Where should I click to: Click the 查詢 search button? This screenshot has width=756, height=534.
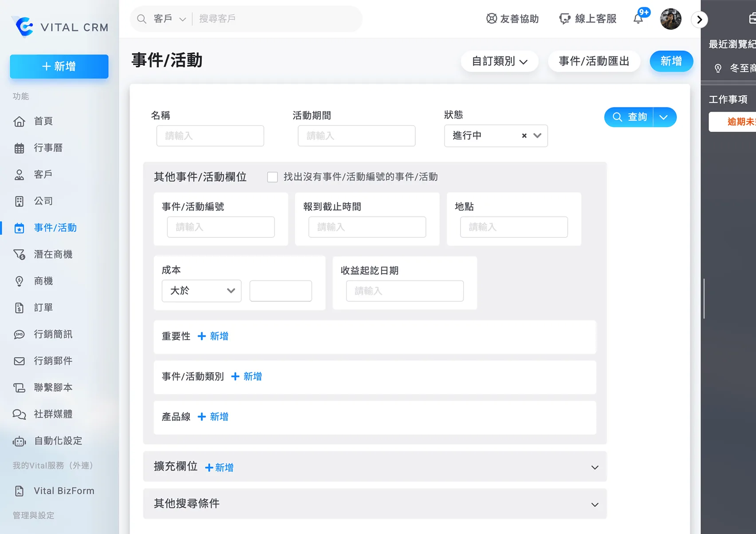tap(629, 117)
